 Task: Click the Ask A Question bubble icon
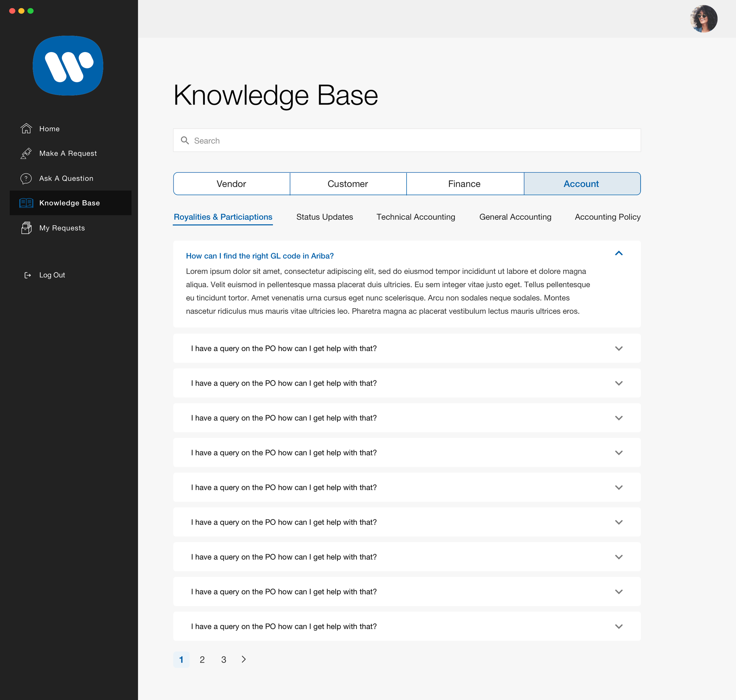tap(26, 178)
